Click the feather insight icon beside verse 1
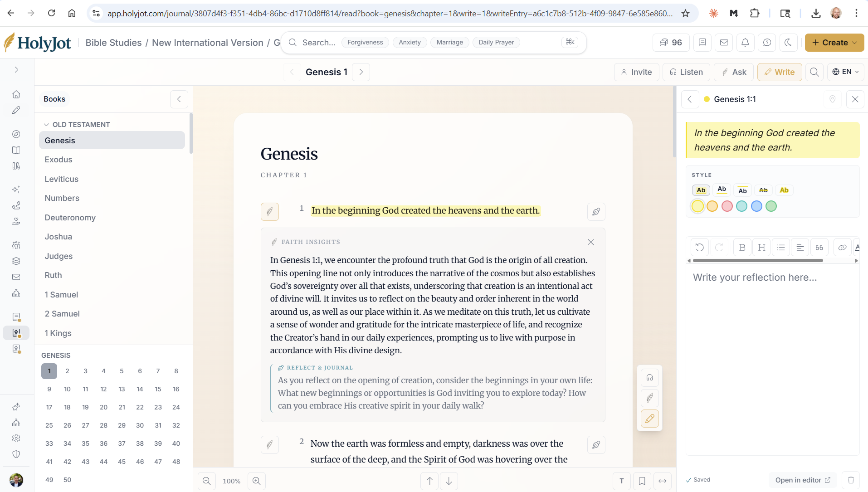The height and width of the screenshot is (492, 868). 270,212
